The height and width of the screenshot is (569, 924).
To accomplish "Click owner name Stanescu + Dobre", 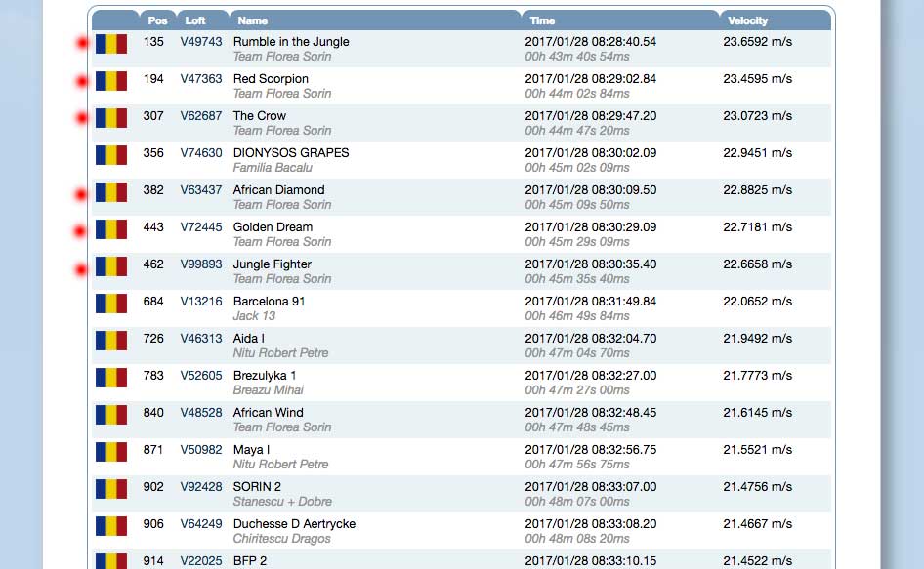I will (x=282, y=502).
